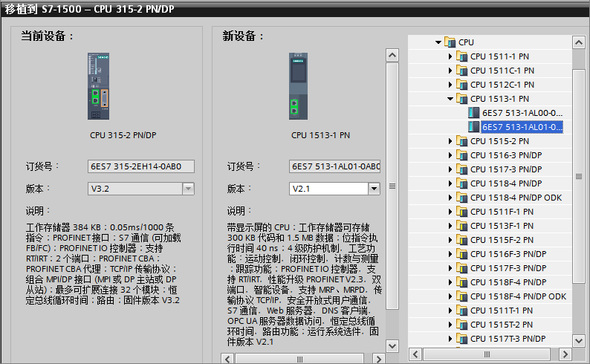
Task: Click the CPU 1511-1 PN folder icon
Action: point(461,56)
